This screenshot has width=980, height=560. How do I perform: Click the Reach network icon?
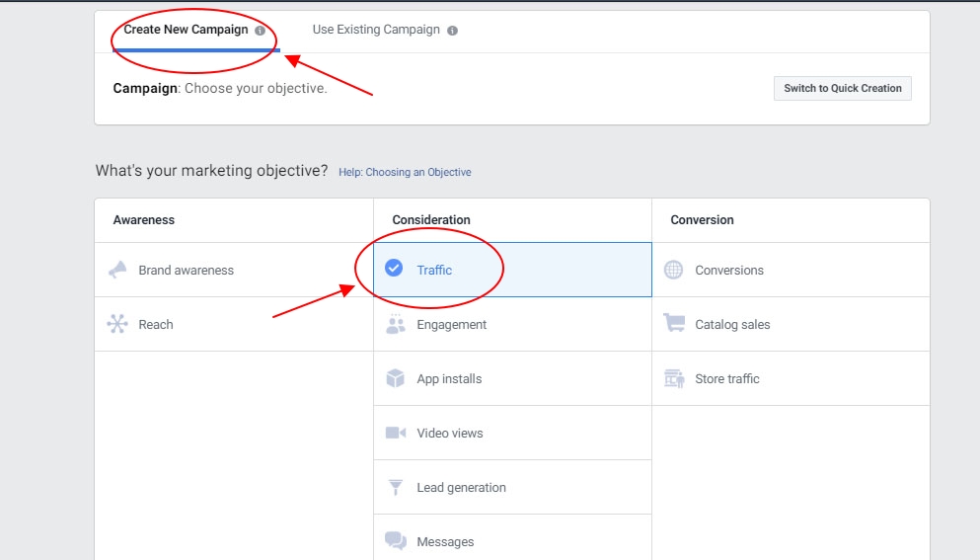click(117, 324)
